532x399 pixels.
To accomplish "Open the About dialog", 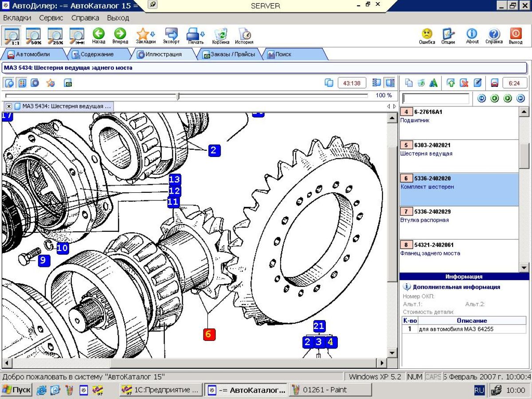I will (x=472, y=36).
